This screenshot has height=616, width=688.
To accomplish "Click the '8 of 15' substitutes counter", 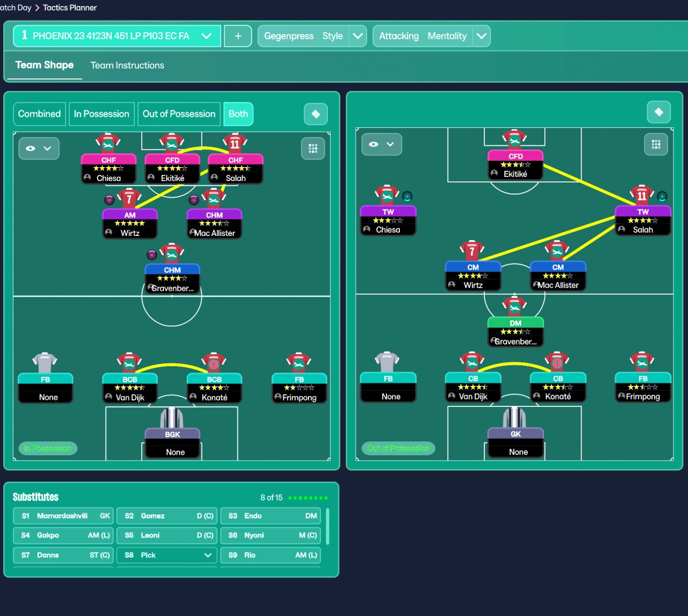I will point(271,498).
